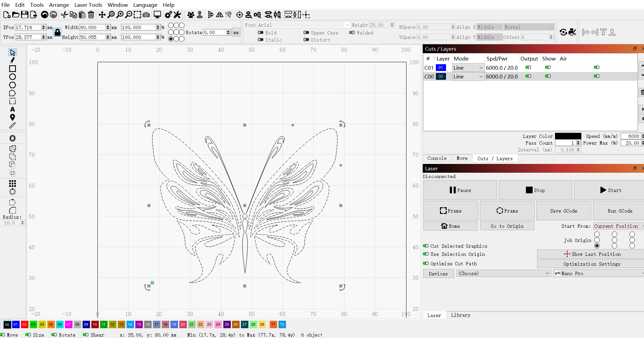The image size is (644, 338).
Task: Activate the Text tool
Action: (13, 109)
